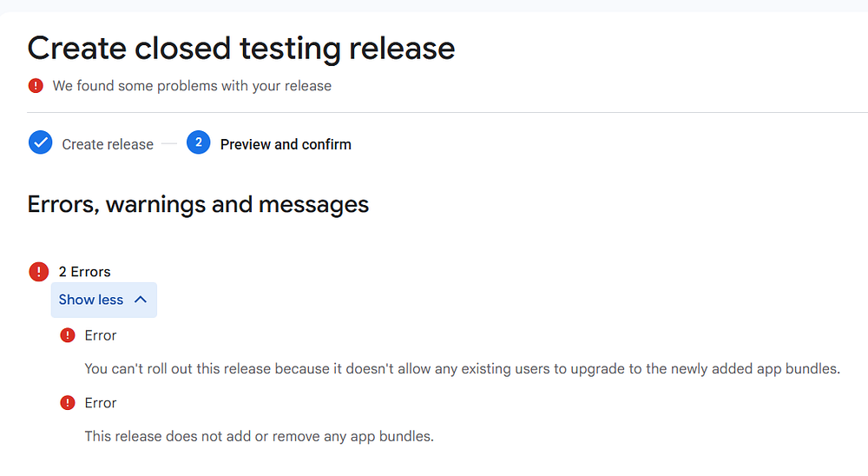
Task: Select the Preview and confirm step
Action: (x=286, y=144)
